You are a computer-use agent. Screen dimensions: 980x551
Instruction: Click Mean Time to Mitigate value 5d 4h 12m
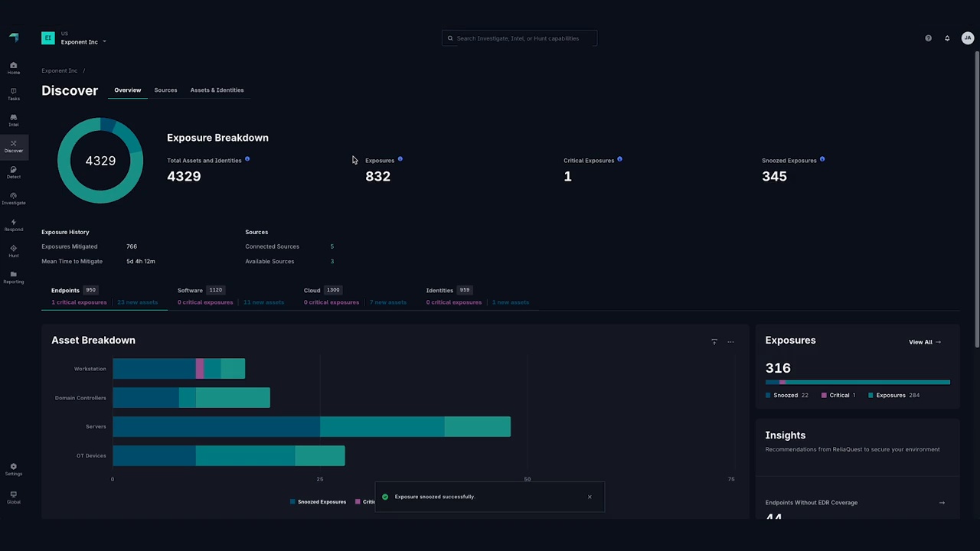pos(141,262)
